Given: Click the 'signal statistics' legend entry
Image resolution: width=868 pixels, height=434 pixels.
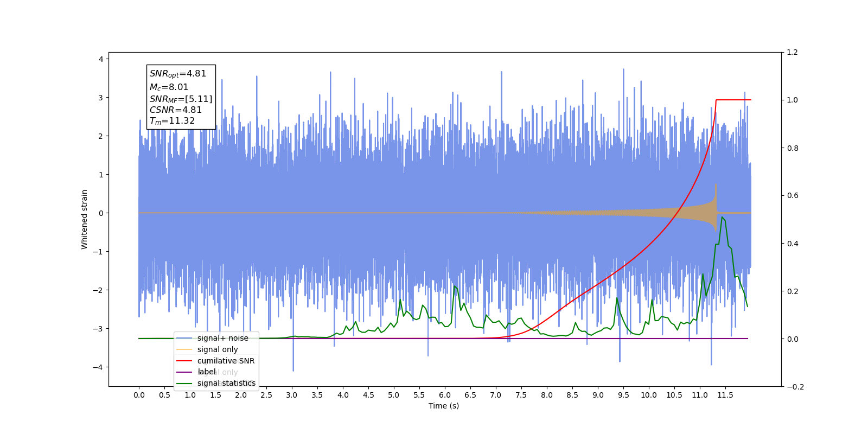Looking at the screenshot, I should [x=226, y=383].
